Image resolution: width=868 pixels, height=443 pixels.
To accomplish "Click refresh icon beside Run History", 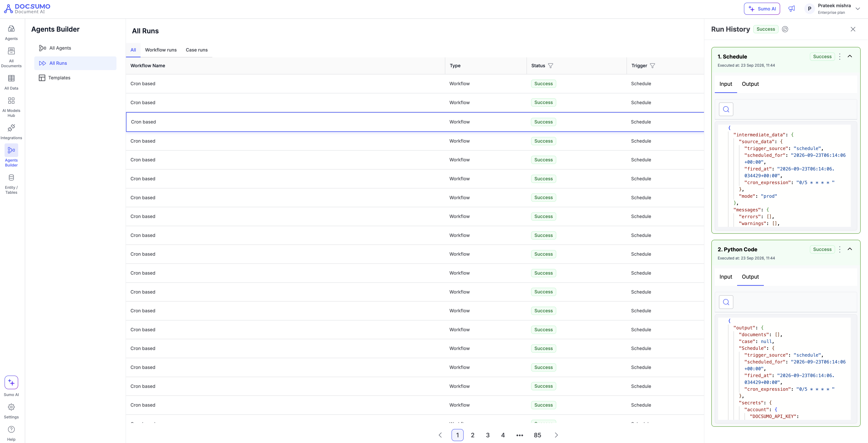I will (785, 29).
